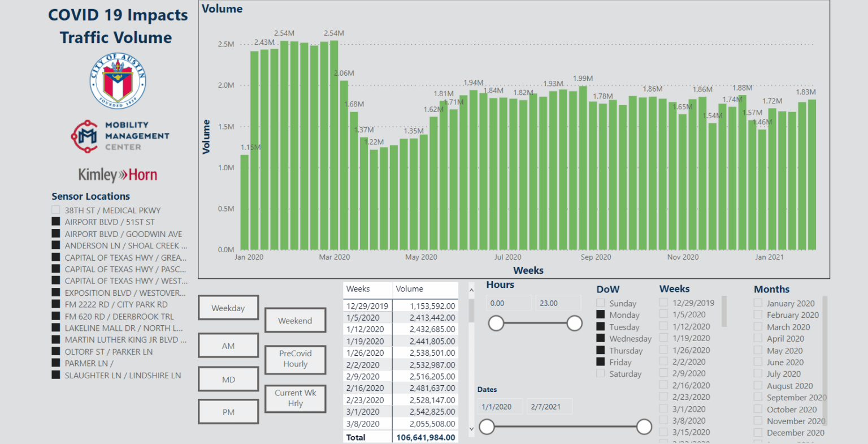Check January 2020 in the Months filter
868x444 pixels.
[x=757, y=303]
